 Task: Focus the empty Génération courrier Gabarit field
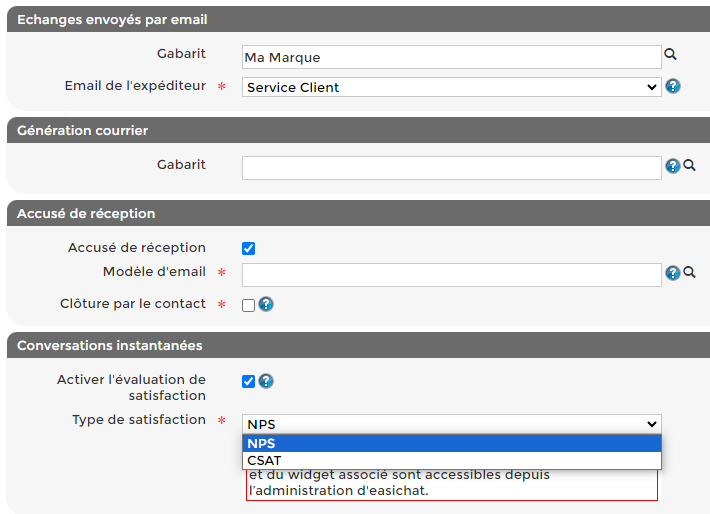(x=451, y=167)
